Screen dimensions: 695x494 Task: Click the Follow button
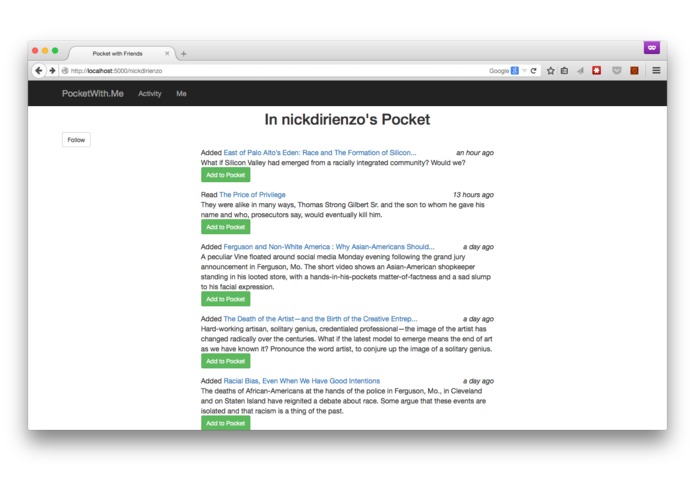76,140
